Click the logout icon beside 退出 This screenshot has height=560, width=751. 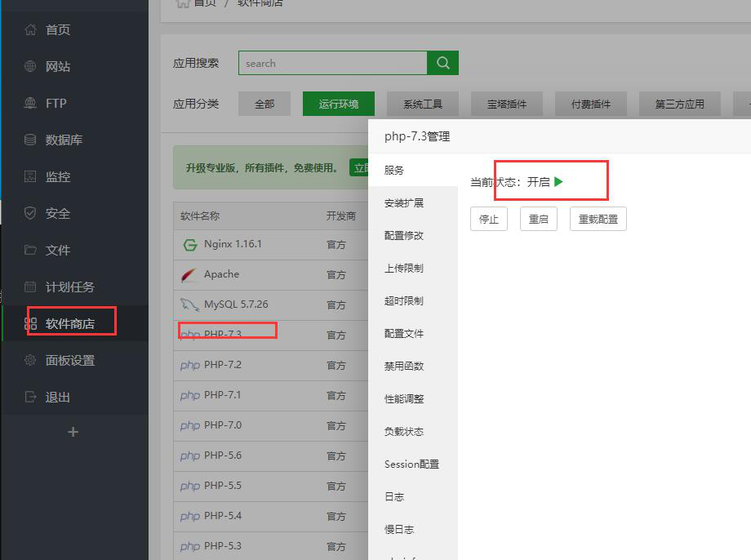(x=30, y=397)
